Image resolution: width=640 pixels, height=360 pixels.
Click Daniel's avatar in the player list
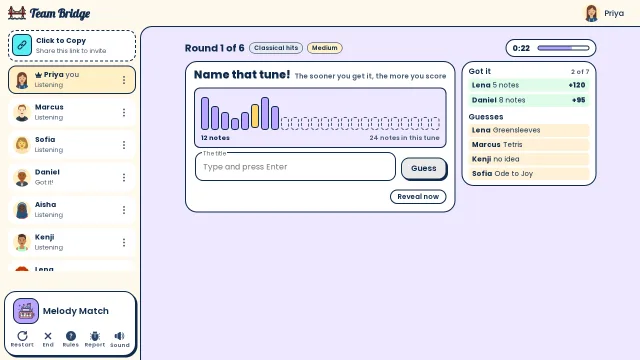[x=22, y=178]
